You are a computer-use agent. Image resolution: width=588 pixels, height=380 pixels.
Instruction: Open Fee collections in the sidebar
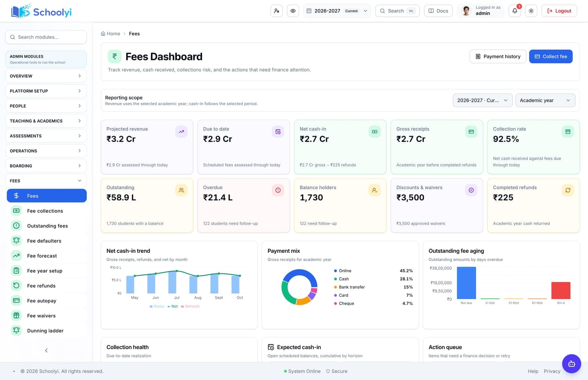pyautogui.click(x=47, y=211)
